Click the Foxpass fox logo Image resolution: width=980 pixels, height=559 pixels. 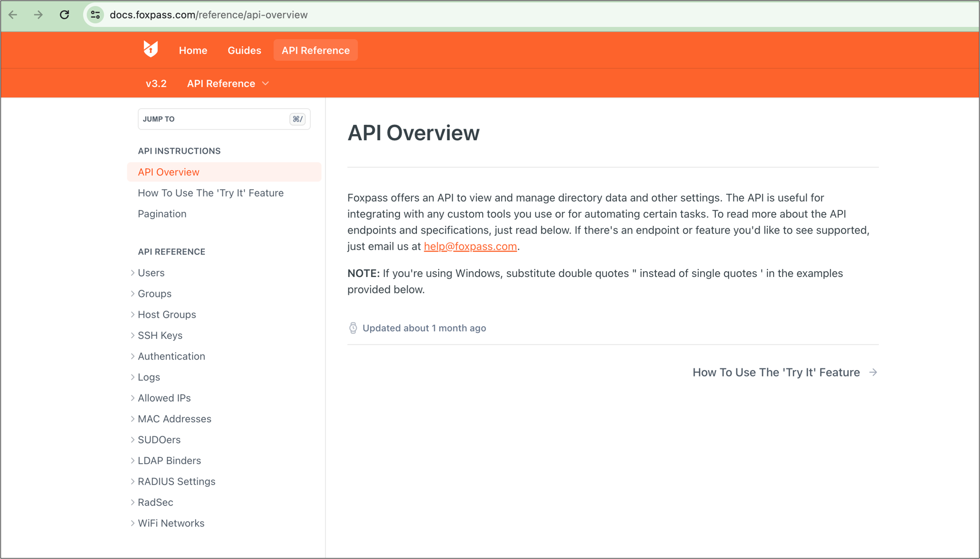coord(150,50)
